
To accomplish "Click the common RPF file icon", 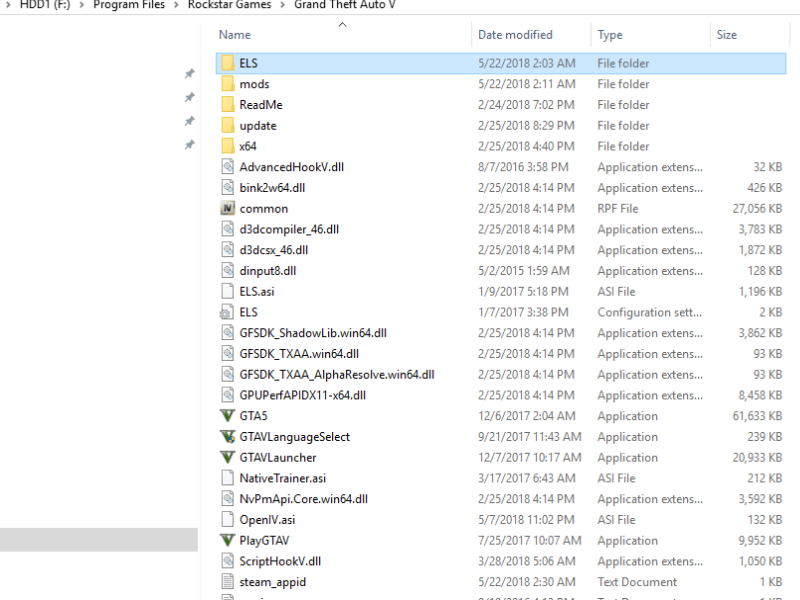I will [x=228, y=208].
